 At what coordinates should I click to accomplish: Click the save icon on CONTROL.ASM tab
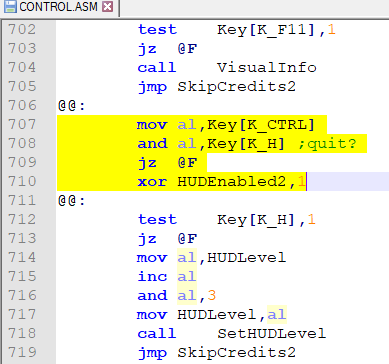click(10, 7)
